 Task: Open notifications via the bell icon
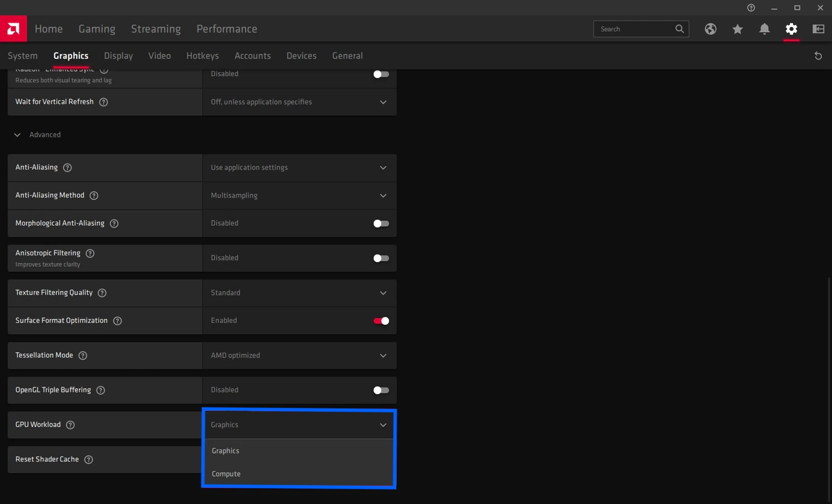coord(764,29)
